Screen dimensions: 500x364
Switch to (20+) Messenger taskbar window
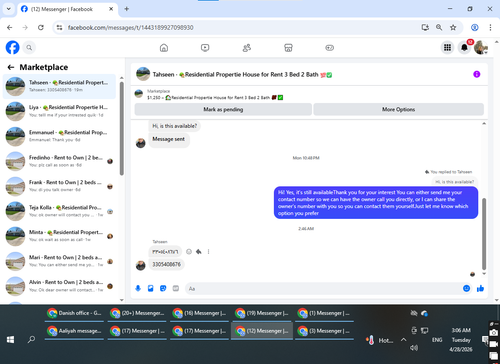coord(138,313)
